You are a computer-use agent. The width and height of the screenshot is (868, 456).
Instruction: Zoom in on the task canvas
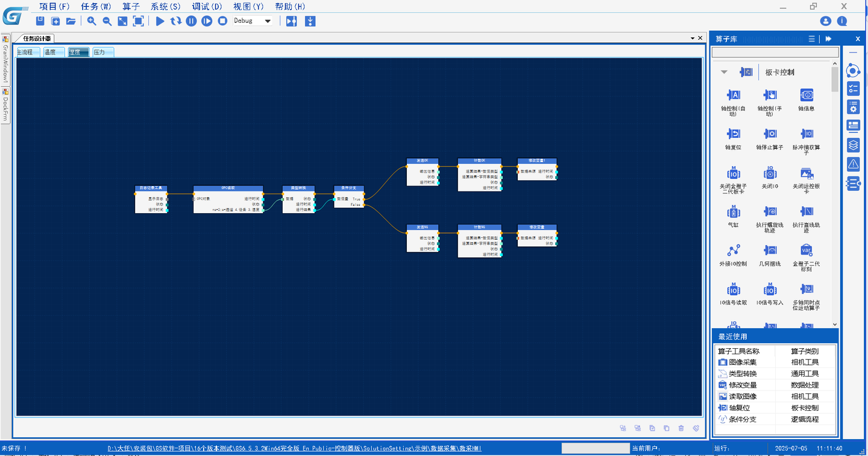(92, 21)
